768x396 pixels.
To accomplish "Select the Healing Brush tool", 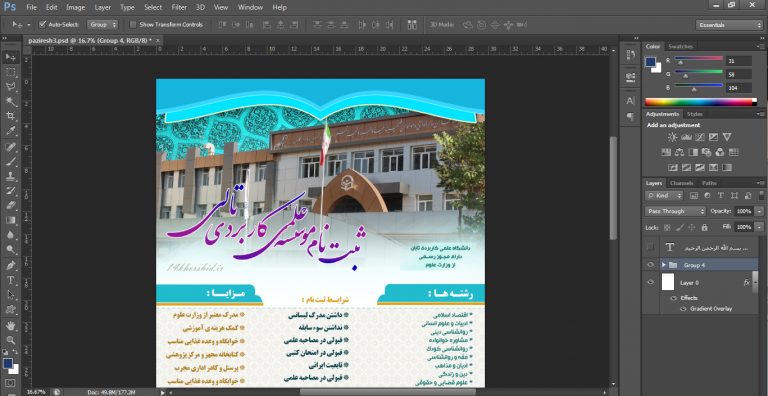I will (11, 147).
